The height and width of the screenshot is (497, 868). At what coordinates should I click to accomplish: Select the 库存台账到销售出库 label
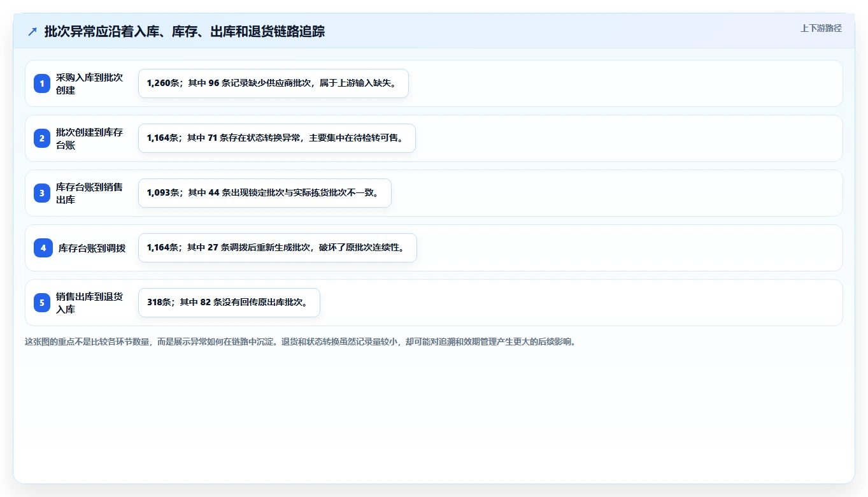[x=89, y=193]
